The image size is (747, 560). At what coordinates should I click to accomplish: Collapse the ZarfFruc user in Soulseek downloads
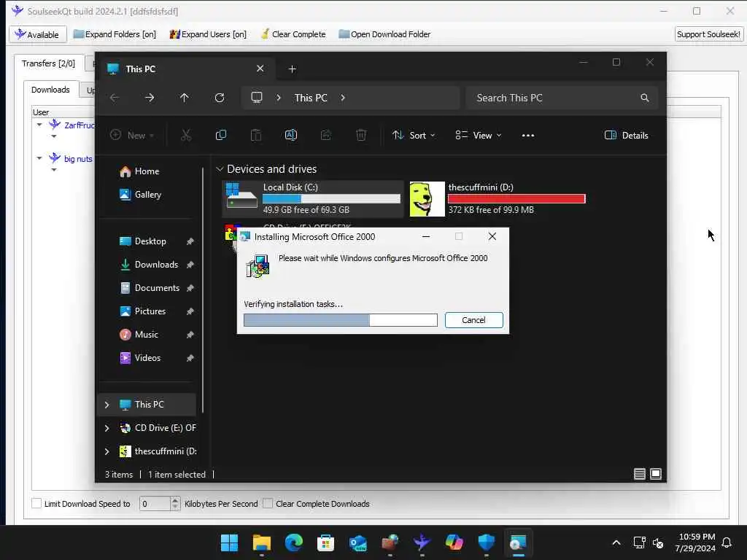[39, 125]
